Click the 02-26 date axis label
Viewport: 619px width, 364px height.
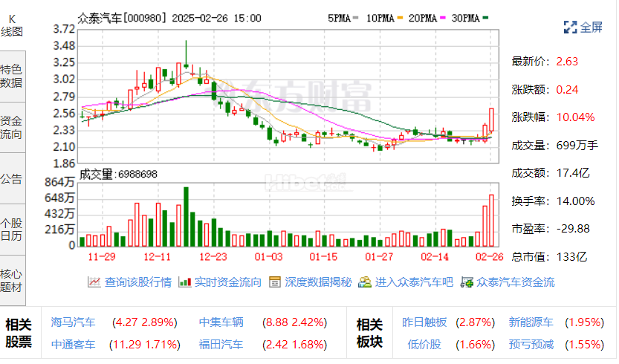[x=490, y=257]
